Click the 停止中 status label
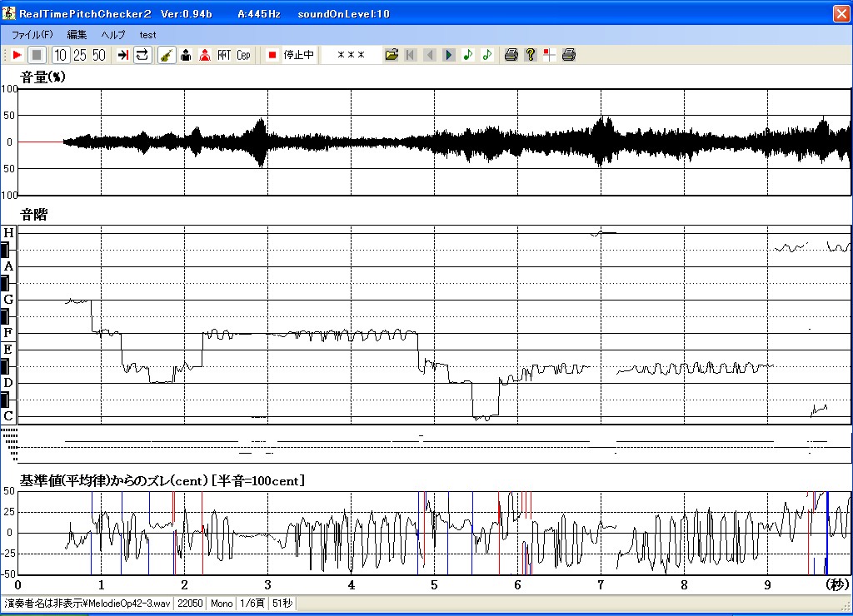Image resolution: width=853 pixels, height=616 pixels. tap(299, 55)
